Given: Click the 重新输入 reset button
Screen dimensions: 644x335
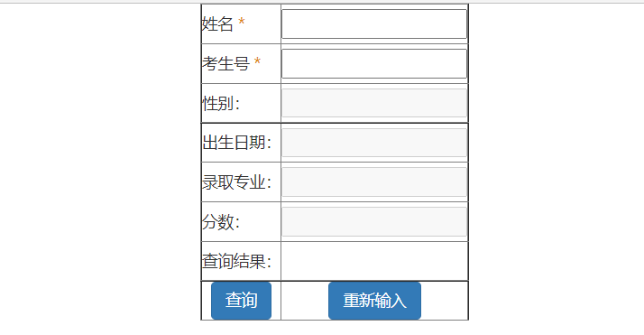Looking at the screenshot, I should tap(374, 301).
